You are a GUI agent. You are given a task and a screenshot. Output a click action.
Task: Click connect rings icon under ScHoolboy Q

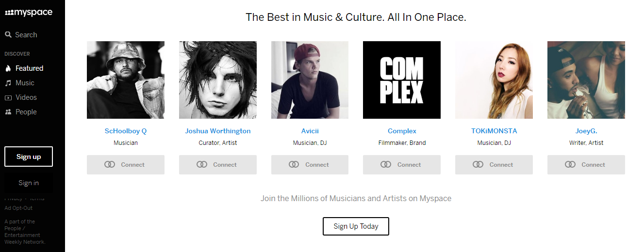(x=110, y=165)
